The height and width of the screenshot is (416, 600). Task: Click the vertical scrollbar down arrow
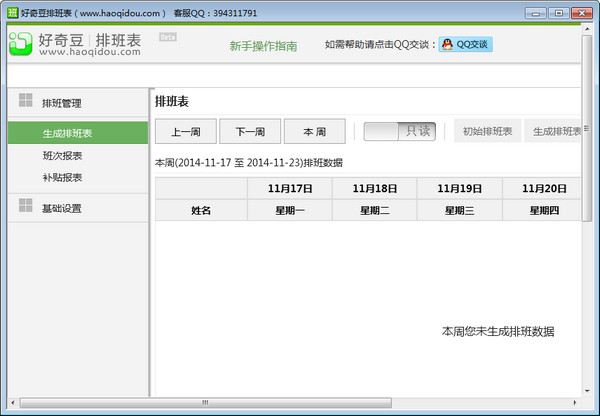[x=587, y=391]
